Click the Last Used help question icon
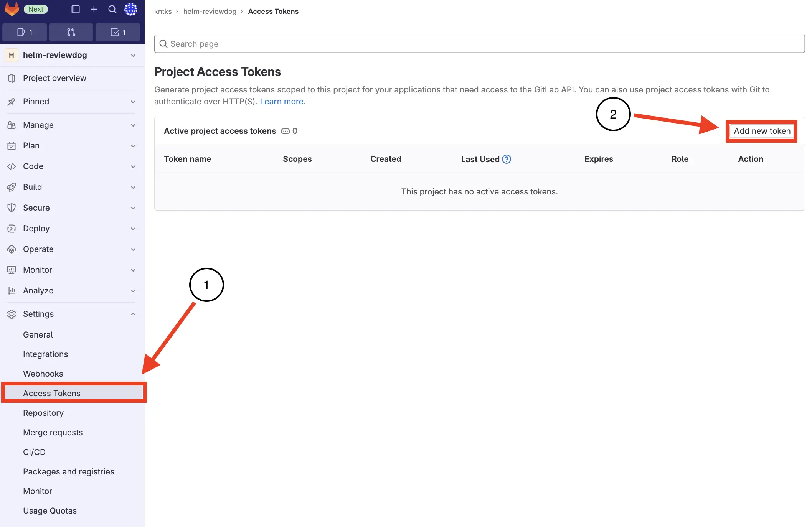The image size is (812, 527). [x=507, y=159]
